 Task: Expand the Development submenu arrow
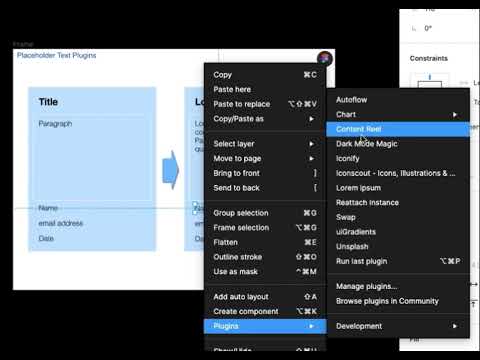click(455, 326)
